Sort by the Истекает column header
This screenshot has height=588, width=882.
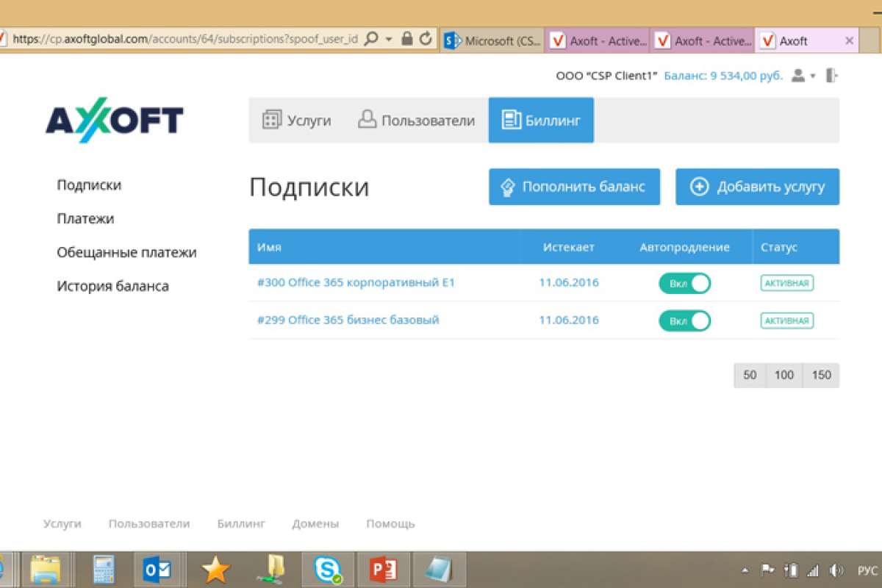click(x=569, y=248)
